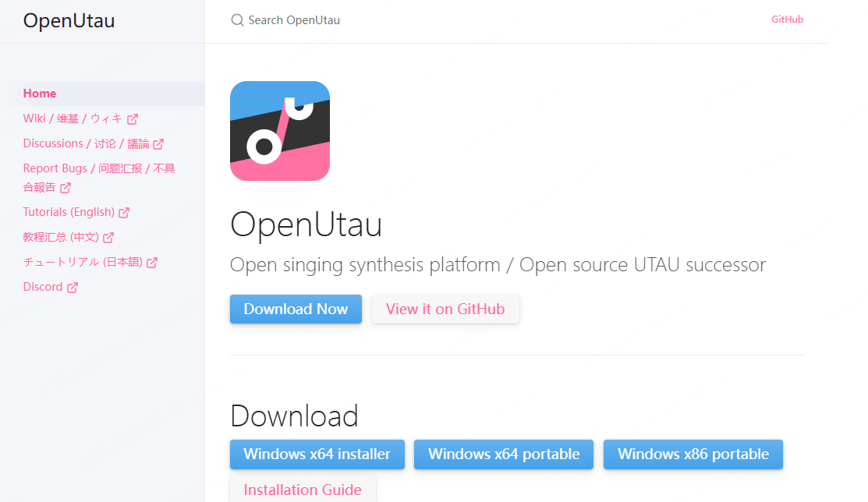Screen dimensions: 868x502
Task: Open the Wiki / 维基 / ウィキ link
Action: 80,118
